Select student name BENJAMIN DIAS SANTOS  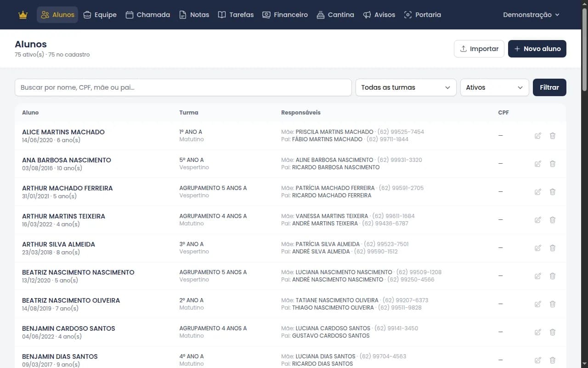pyautogui.click(x=60, y=356)
